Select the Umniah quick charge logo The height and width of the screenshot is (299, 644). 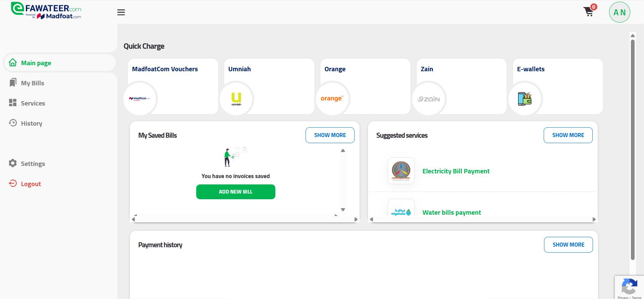pyautogui.click(x=236, y=99)
